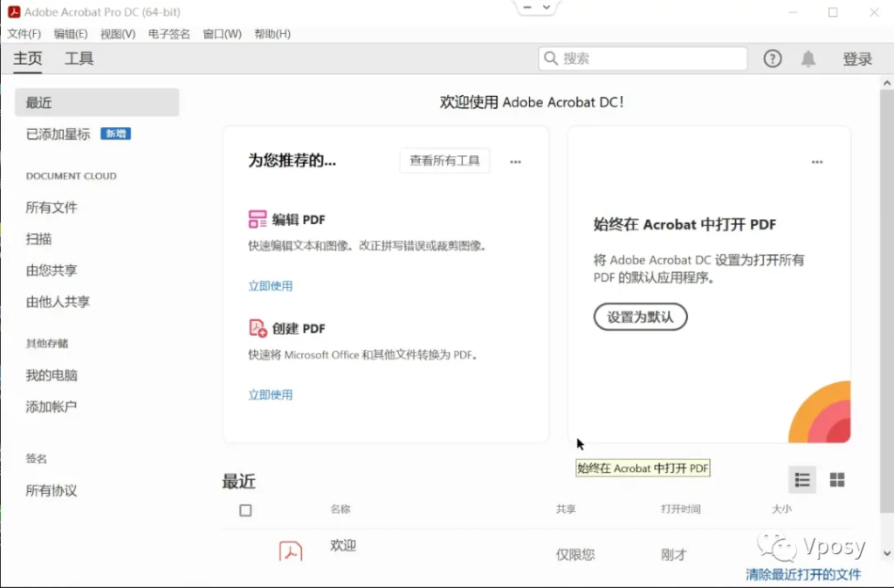Screen dimensions: 894x588
Task: Click the 编辑 PDF tool icon
Action: pos(258,219)
